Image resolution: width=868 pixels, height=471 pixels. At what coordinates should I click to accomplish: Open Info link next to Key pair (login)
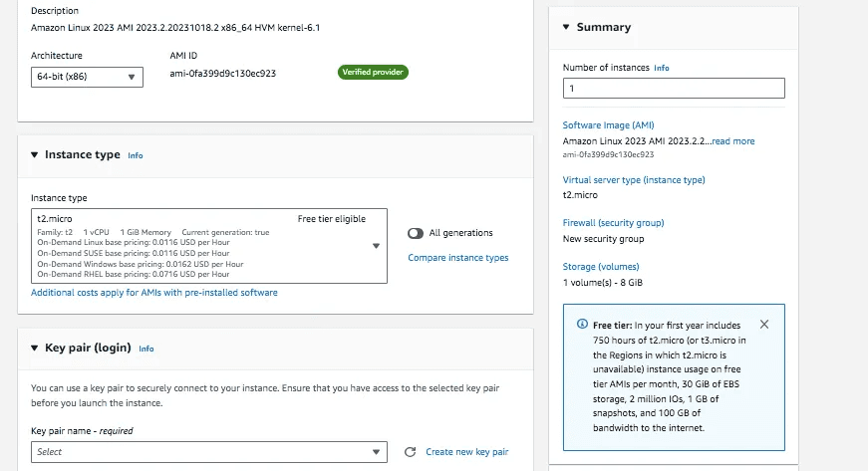point(146,349)
